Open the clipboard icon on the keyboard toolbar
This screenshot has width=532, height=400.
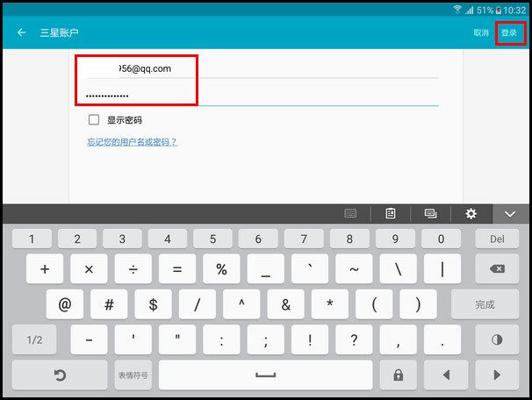(x=391, y=213)
